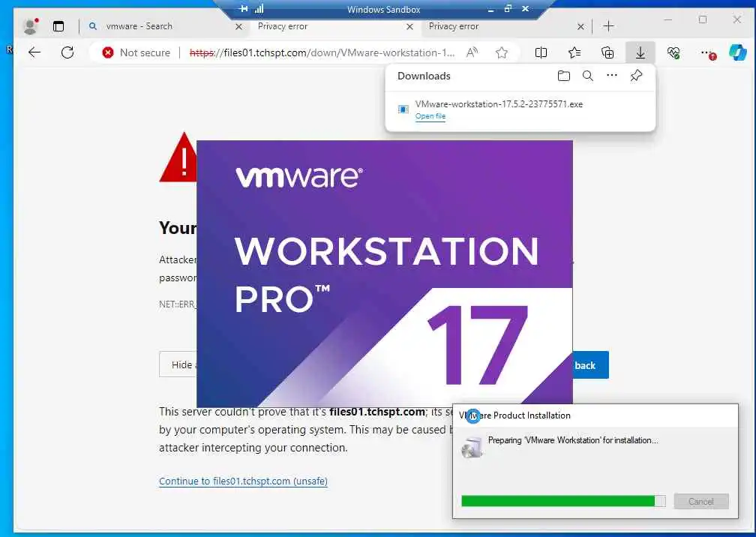Click the blue Go back button

(591, 365)
